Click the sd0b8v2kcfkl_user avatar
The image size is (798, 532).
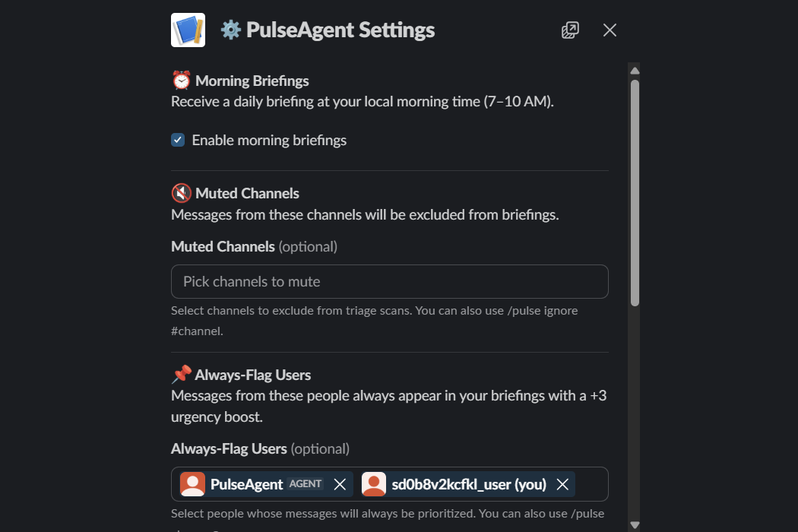pos(374,483)
